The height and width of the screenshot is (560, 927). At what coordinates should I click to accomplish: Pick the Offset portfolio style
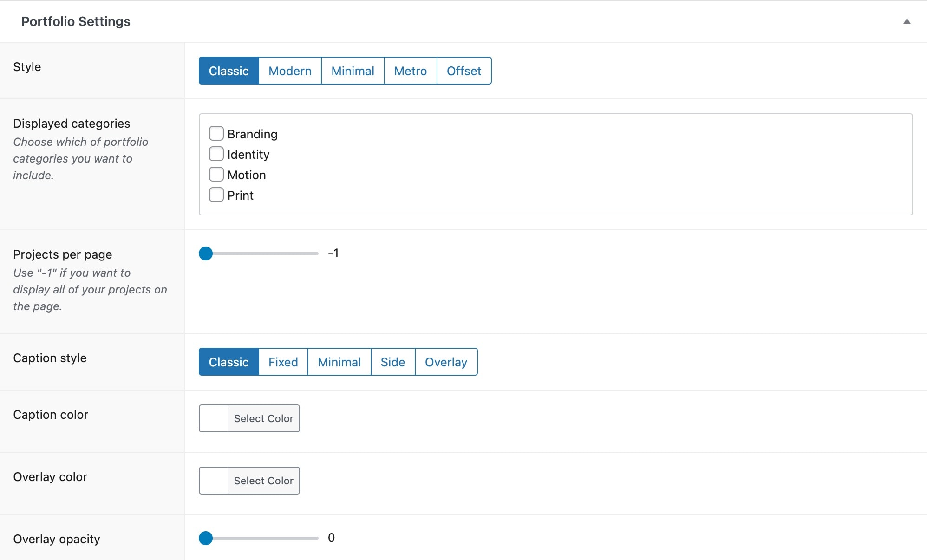pos(464,71)
